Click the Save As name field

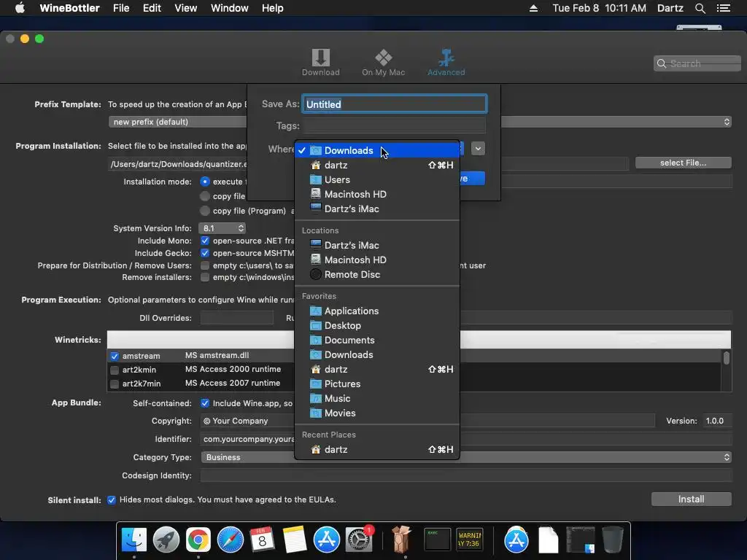(x=395, y=104)
